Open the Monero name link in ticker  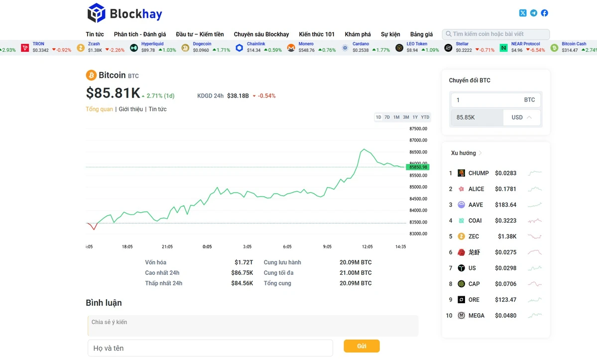tap(306, 44)
